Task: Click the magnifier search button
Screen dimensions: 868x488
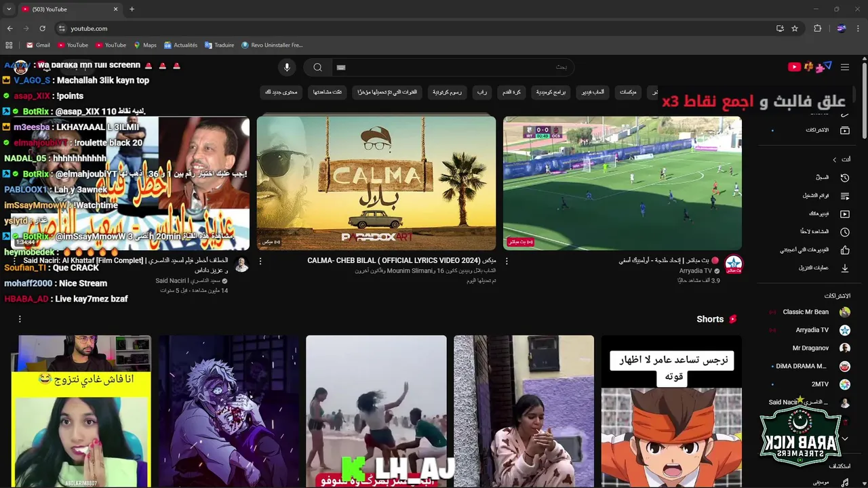Action: point(317,67)
